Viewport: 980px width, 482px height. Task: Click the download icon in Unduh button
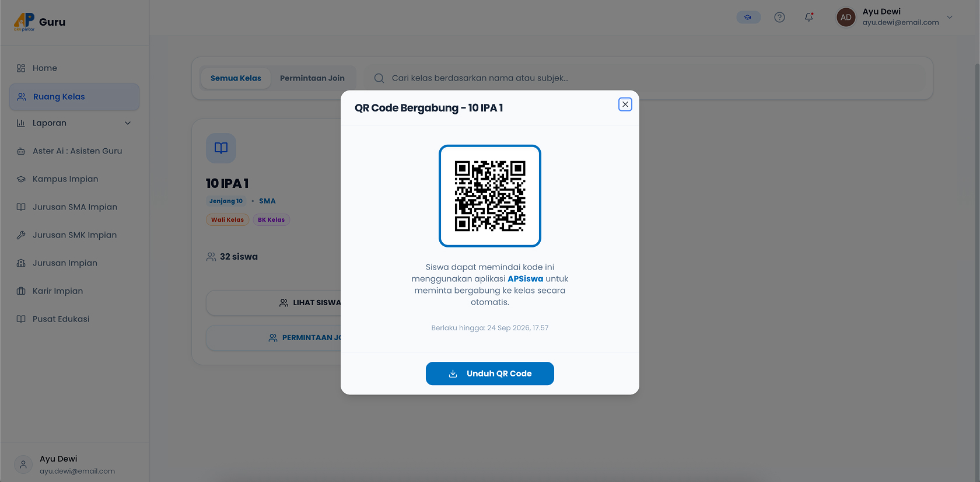(453, 373)
